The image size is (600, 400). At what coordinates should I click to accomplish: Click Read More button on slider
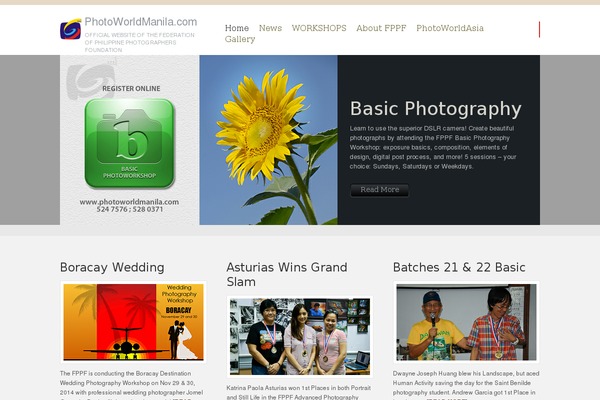pyautogui.click(x=380, y=190)
